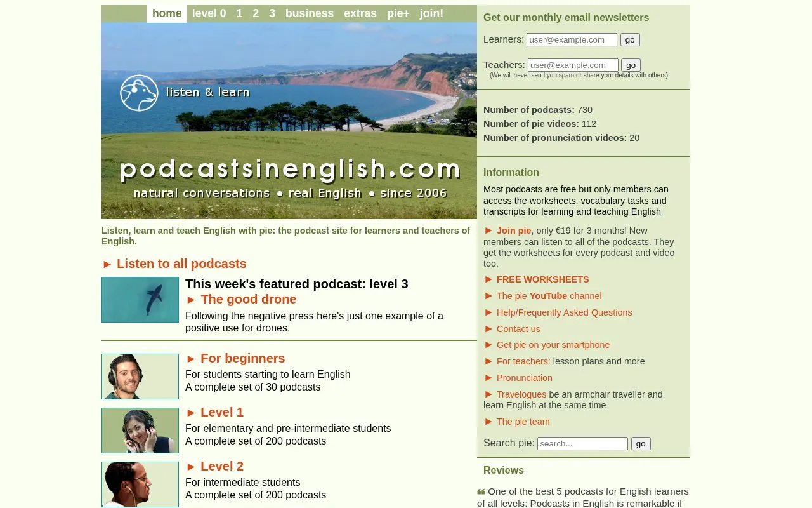This screenshot has width=812, height=508.
Task: Open the Level 1 woman with headphones image
Action: (x=140, y=431)
